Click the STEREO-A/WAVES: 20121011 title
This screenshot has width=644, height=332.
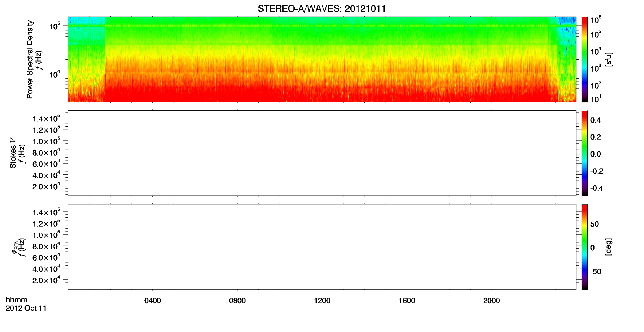[322, 9]
